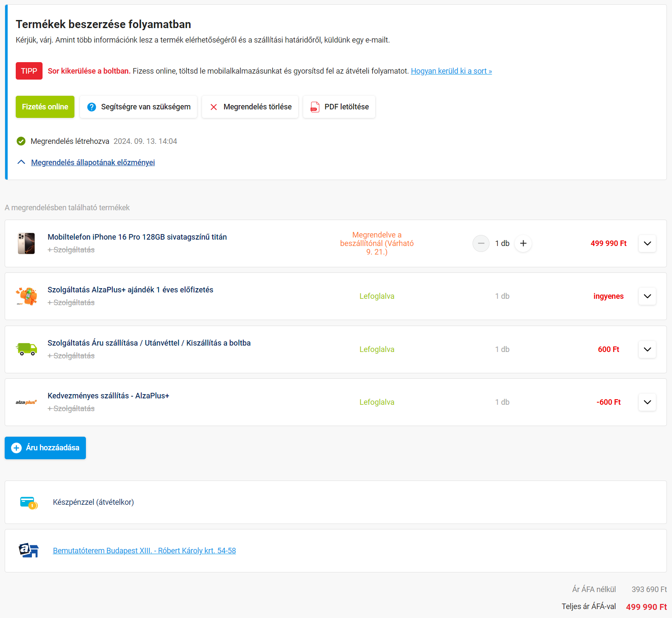The height and width of the screenshot is (618, 672).
Task: Increase iPhone quantity with plus button
Action: coord(523,243)
